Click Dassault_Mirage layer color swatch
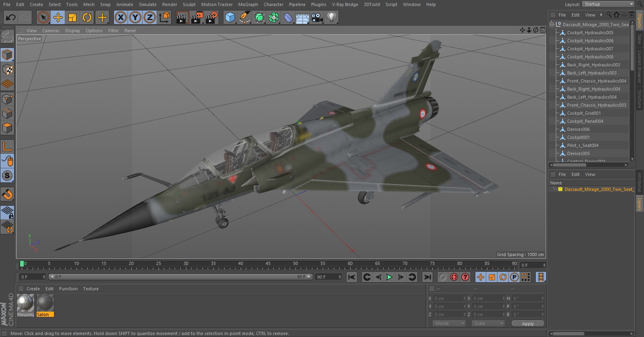This screenshot has width=644, height=337. tap(560, 189)
